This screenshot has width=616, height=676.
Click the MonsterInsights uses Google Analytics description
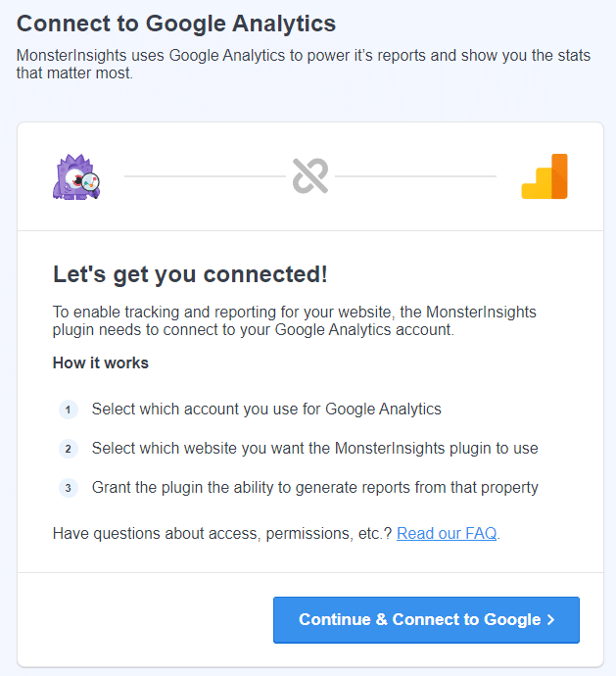(304, 64)
